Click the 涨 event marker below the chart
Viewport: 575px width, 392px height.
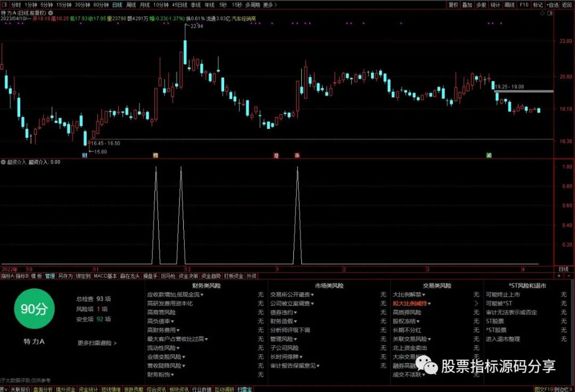(x=297, y=155)
